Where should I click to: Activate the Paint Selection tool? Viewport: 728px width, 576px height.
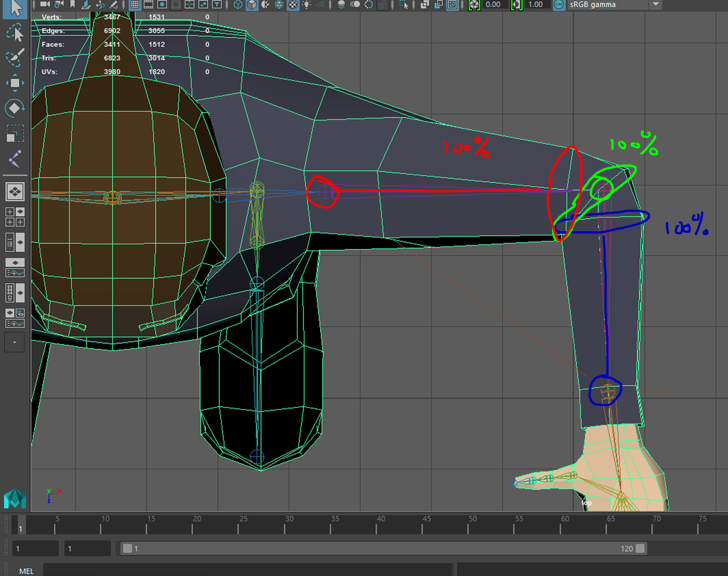pyautogui.click(x=14, y=58)
